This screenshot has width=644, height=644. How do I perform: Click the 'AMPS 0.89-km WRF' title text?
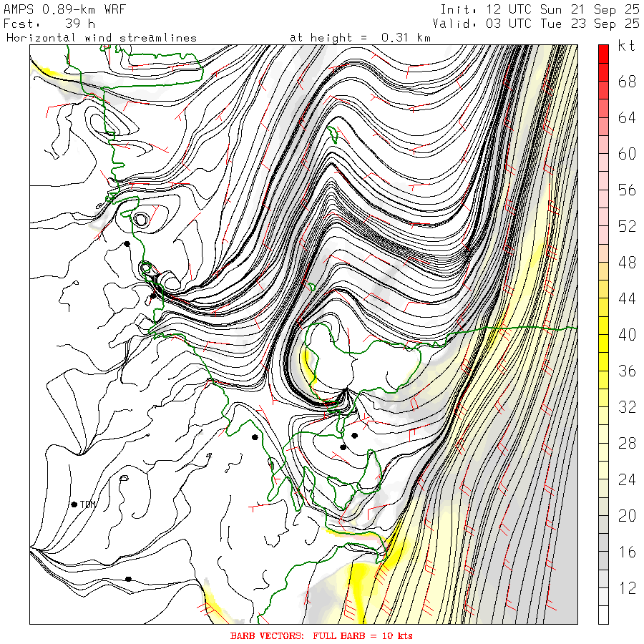point(64,9)
